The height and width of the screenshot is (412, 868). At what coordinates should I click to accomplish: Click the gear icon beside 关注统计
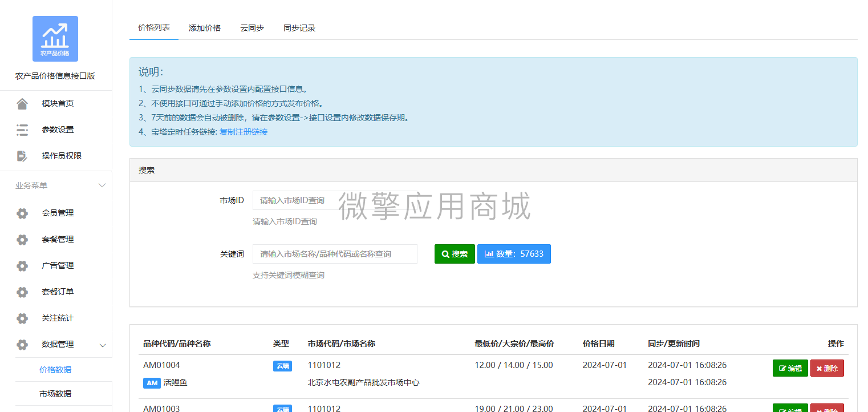[x=22, y=318]
